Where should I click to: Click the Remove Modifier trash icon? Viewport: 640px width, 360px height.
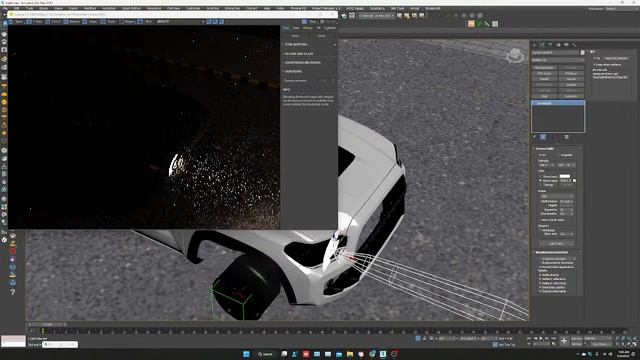click(567, 137)
